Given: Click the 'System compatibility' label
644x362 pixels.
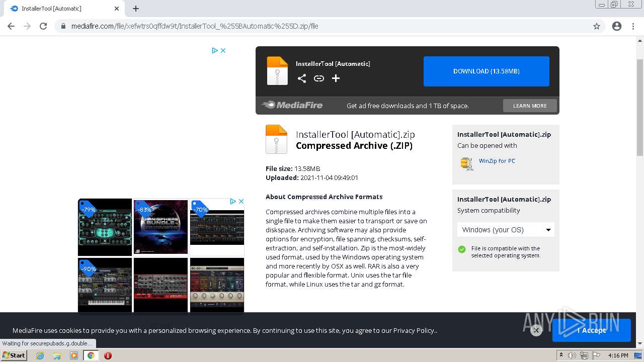Looking at the screenshot, I should click(x=489, y=210).
